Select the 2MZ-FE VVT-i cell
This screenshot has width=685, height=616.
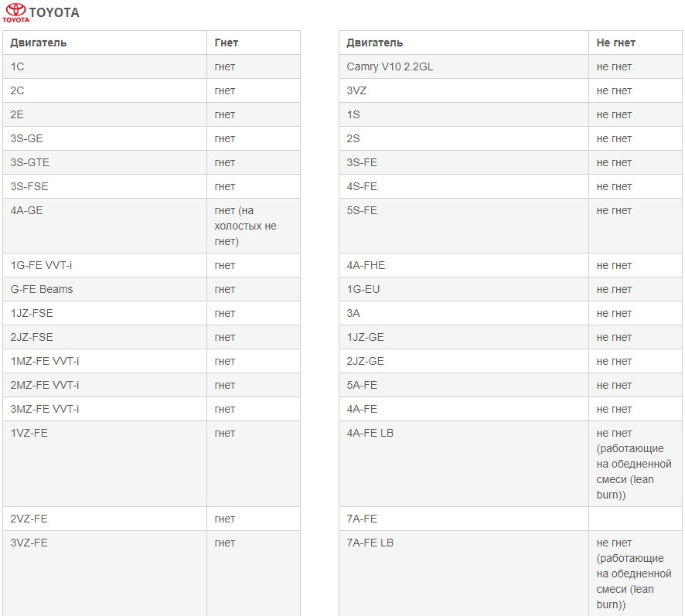[45, 385]
